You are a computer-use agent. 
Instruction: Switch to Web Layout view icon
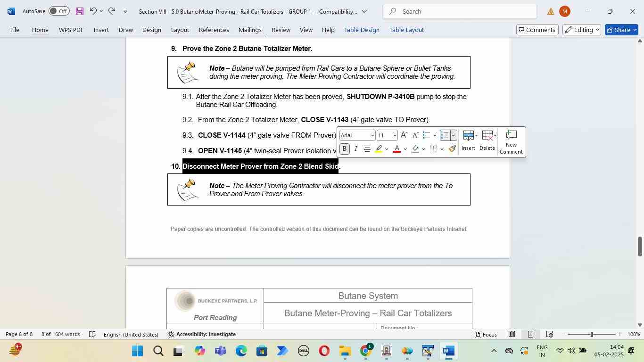coord(550,334)
